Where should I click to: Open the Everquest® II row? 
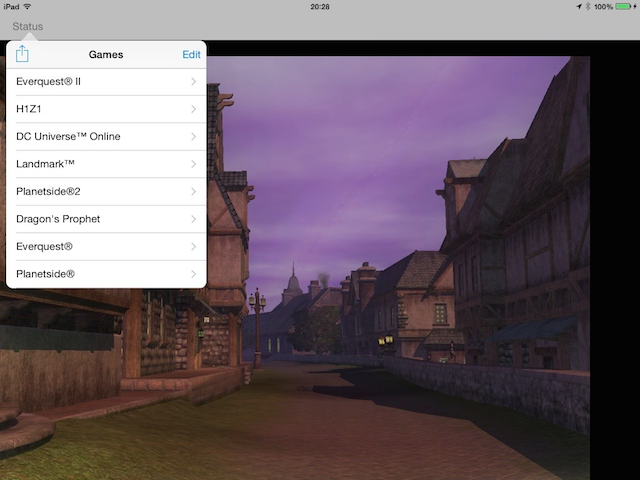106,82
